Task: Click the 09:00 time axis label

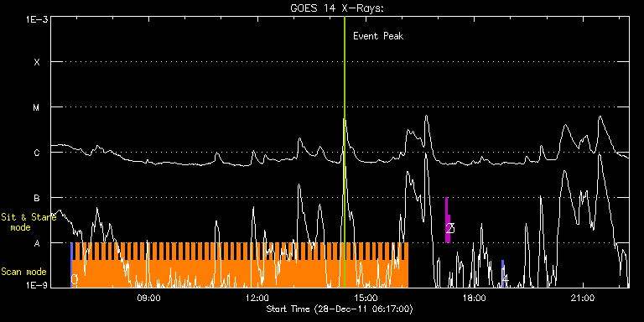Action: [148, 298]
